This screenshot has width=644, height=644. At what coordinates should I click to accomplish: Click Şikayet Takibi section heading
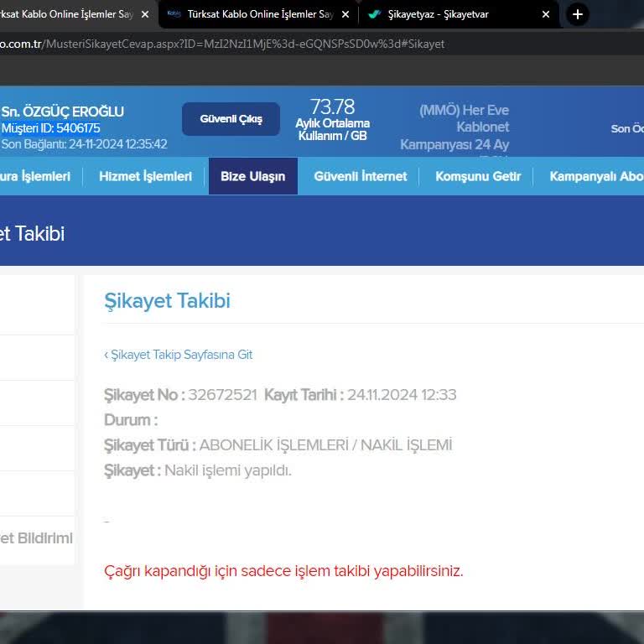(x=167, y=301)
